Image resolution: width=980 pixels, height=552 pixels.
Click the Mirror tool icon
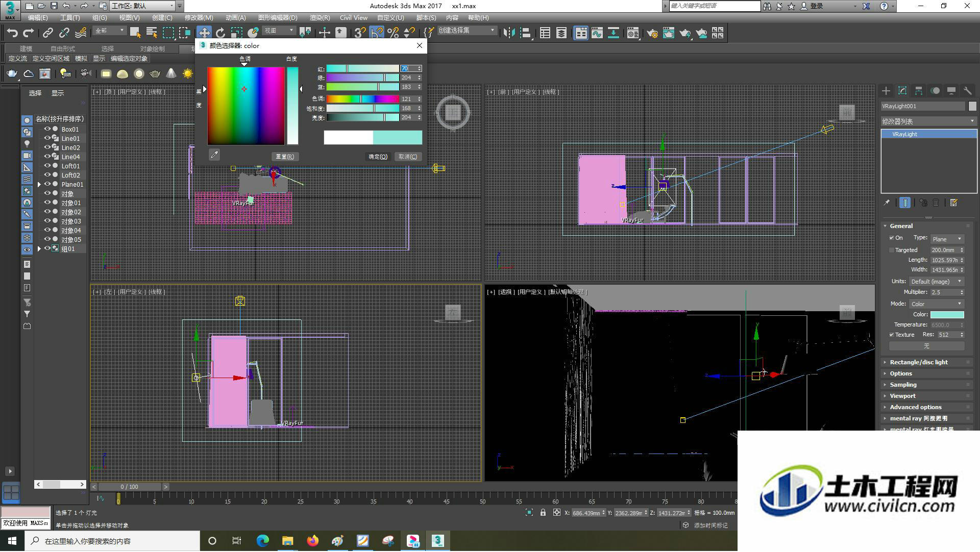(x=509, y=33)
